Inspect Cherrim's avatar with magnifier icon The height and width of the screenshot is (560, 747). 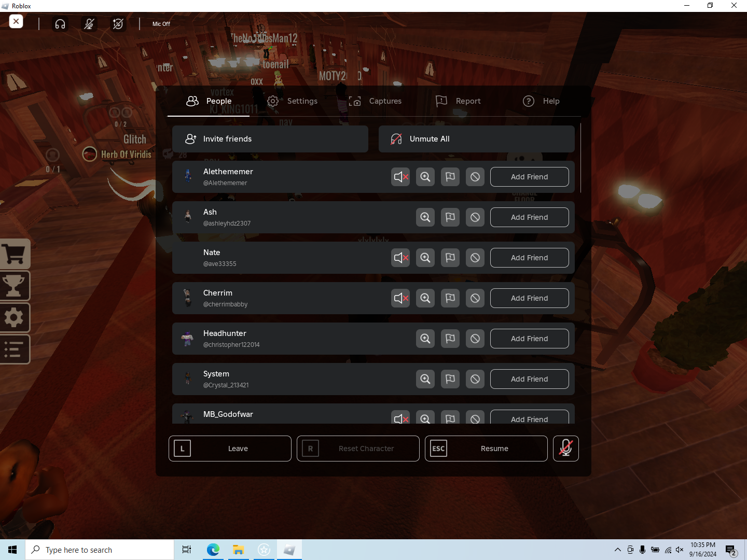[425, 298]
